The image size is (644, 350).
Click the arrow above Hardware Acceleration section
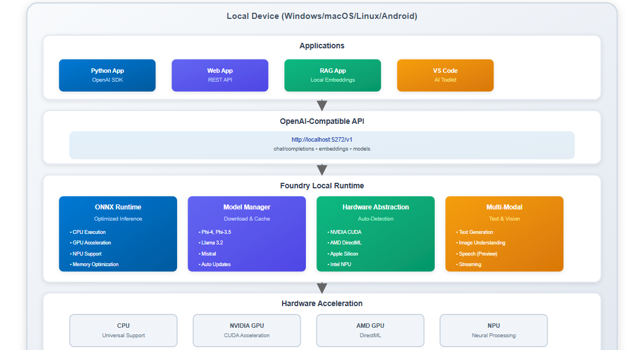[x=322, y=287]
